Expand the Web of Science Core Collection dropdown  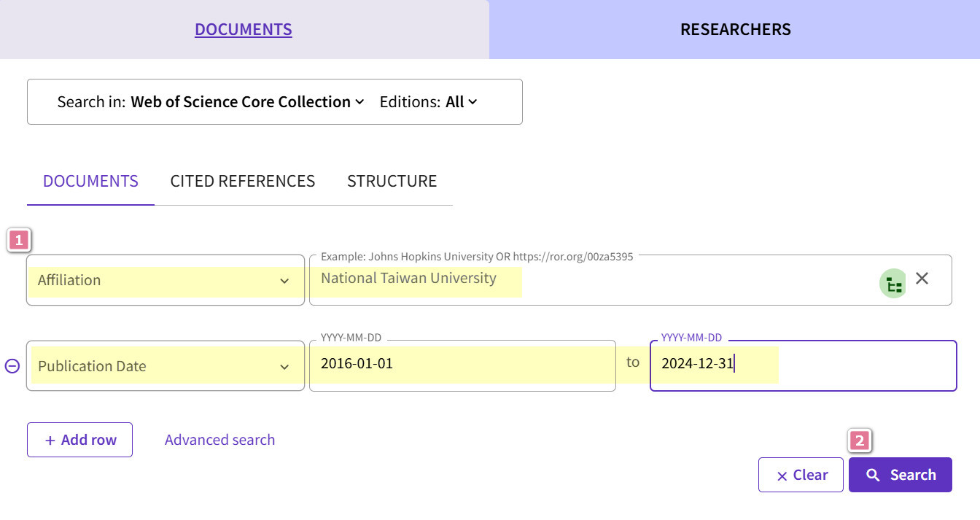pyautogui.click(x=247, y=102)
